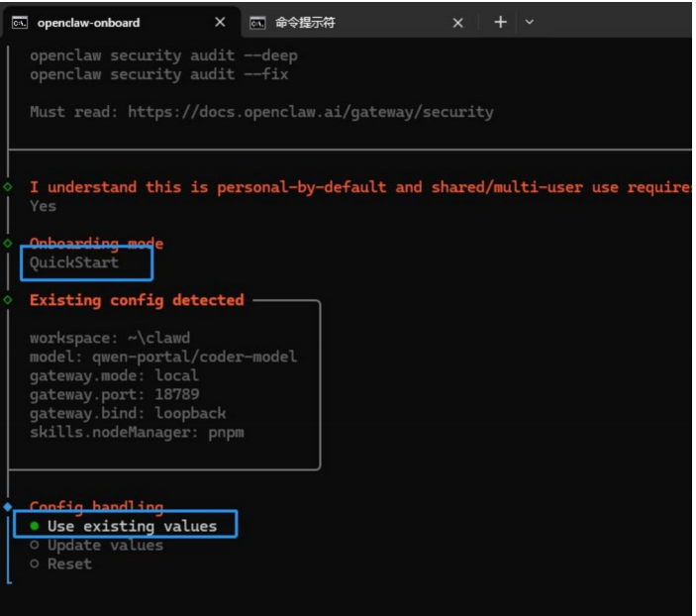Viewport: 696px width, 616px height.
Task: Choose the Update values option
Action: pyautogui.click(x=104, y=545)
